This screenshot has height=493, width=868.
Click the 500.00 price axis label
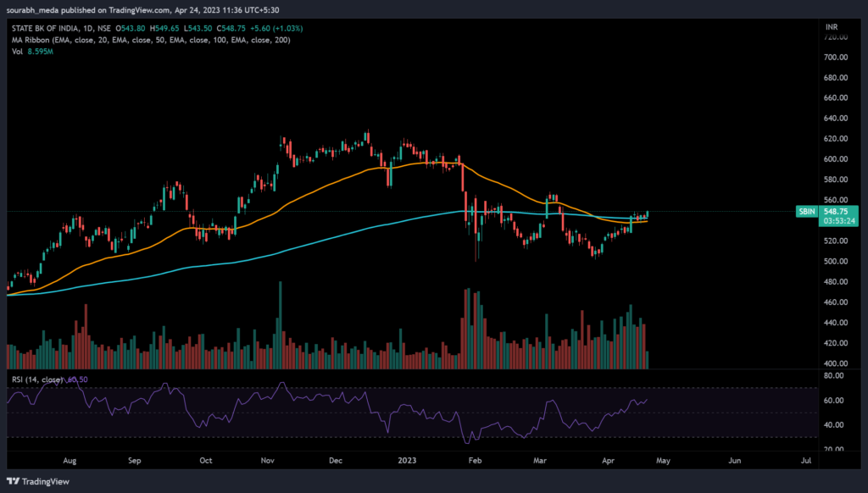click(x=836, y=261)
